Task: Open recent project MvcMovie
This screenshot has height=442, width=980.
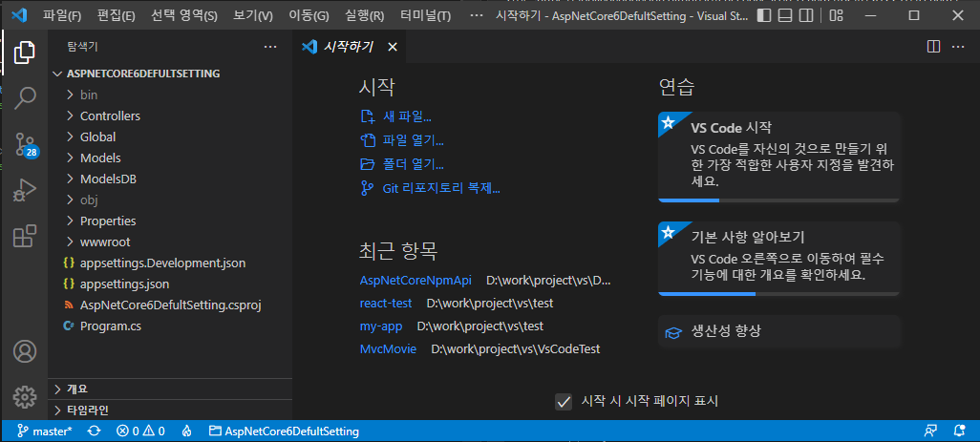Action: 388,349
